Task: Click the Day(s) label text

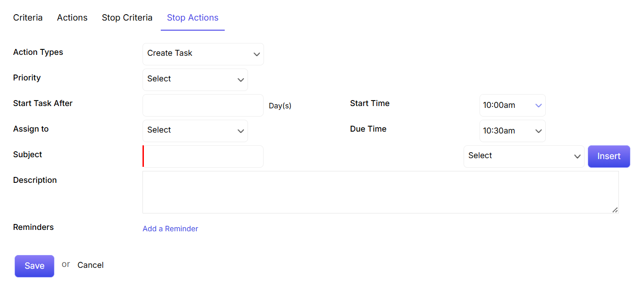Action: point(280,106)
